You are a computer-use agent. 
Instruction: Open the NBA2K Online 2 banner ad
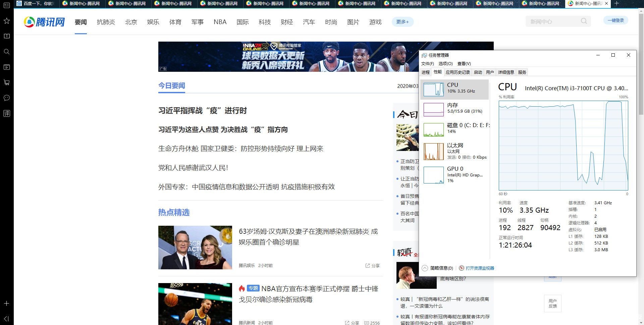pos(288,57)
